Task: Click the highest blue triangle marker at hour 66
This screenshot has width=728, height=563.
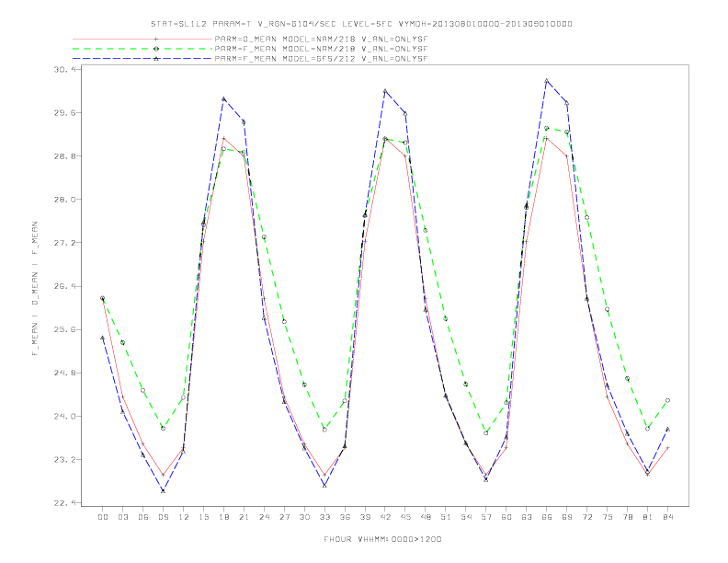Action: pyautogui.click(x=547, y=81)
